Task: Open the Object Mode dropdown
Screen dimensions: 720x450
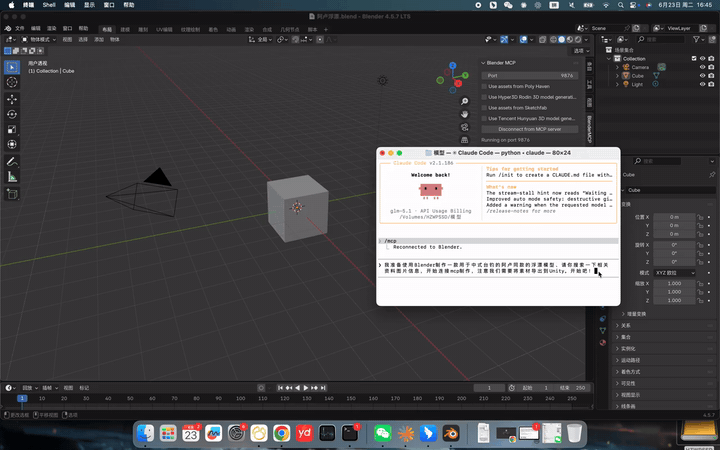Action: tap(39, 39)
